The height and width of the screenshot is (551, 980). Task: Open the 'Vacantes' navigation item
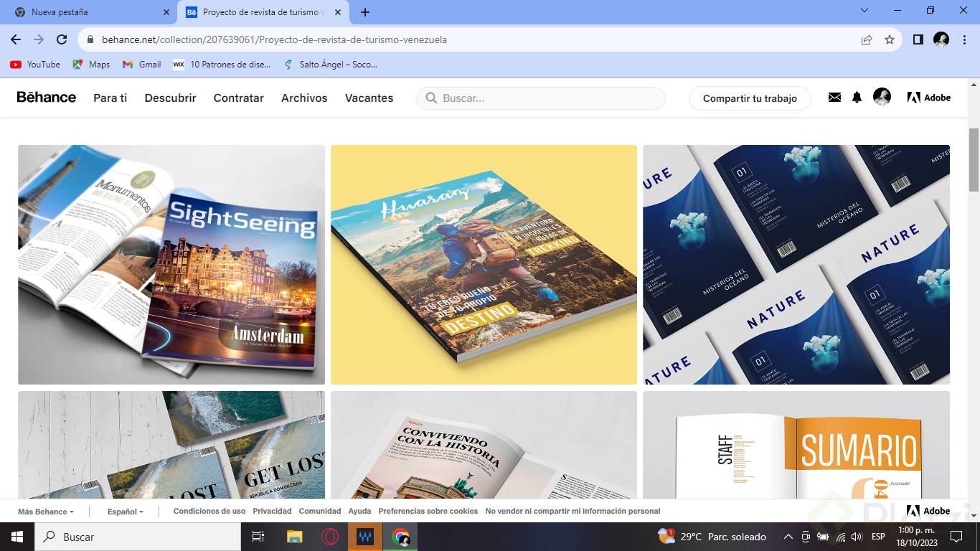(x=369, y=98)
